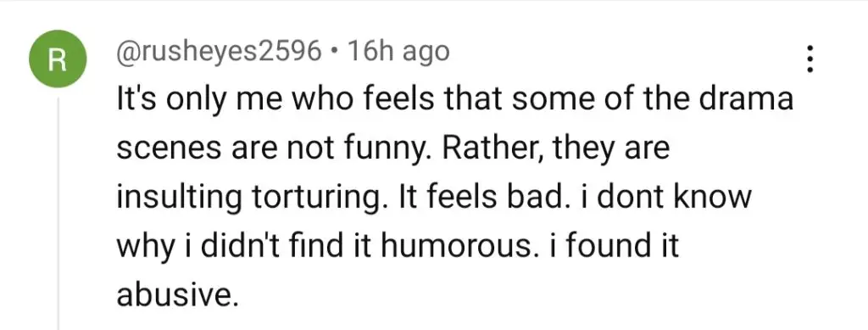Click the comment line starting "It's only me"
The width and height of the screenshot is (868, 330).
pos(454,99)
